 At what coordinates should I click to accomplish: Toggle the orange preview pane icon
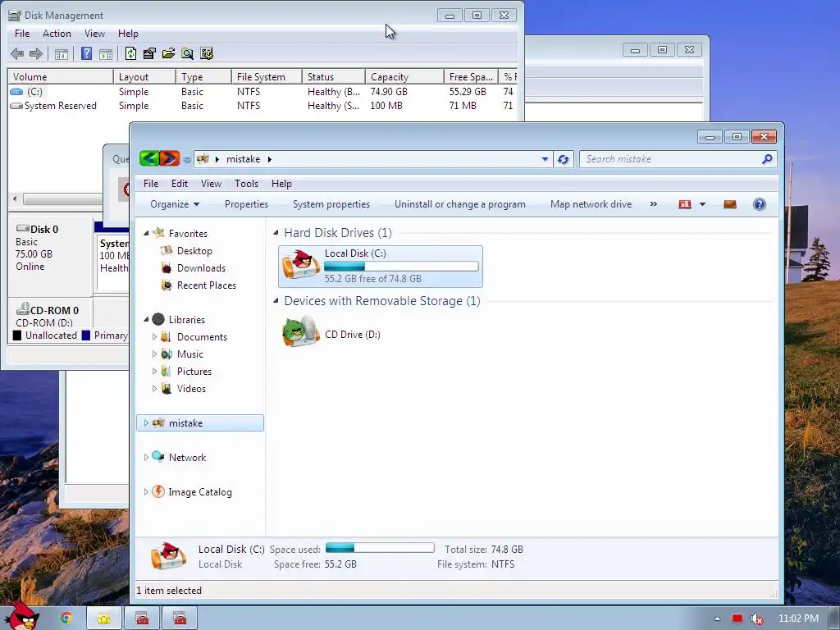pyautogui.click(x=729, y=204)
